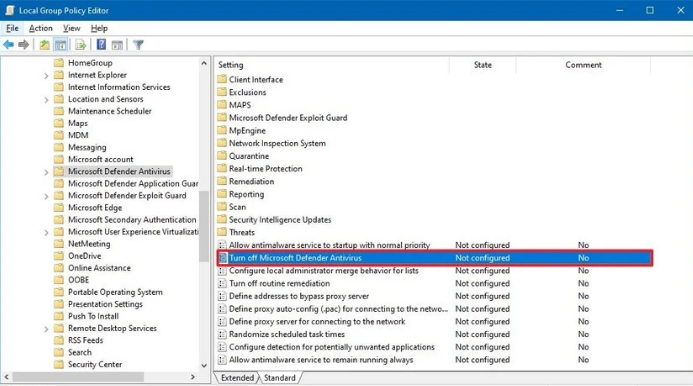Click the tree horizontal scroll left arrow
Screen dimensions: 693x386
click(6, 377)
